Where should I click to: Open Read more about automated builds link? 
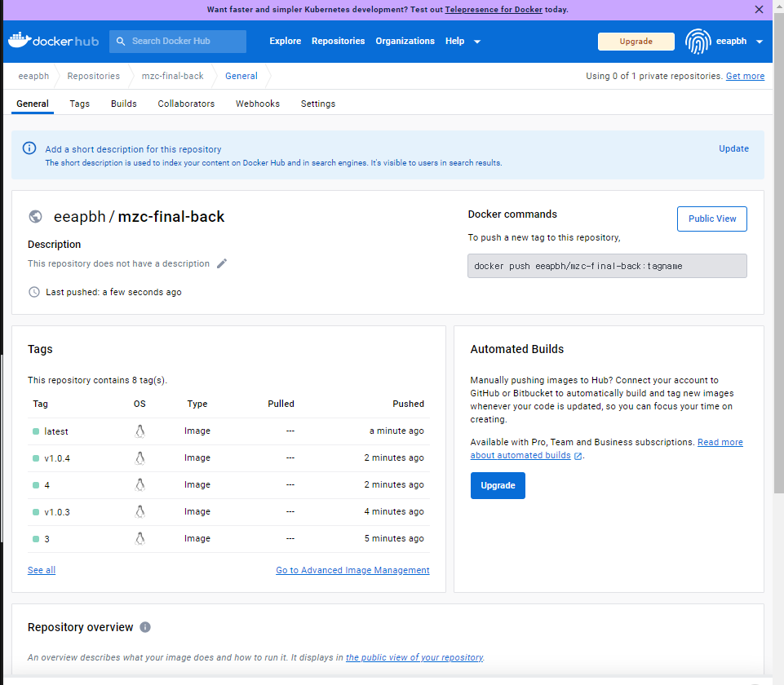click(x=606, y=449)
